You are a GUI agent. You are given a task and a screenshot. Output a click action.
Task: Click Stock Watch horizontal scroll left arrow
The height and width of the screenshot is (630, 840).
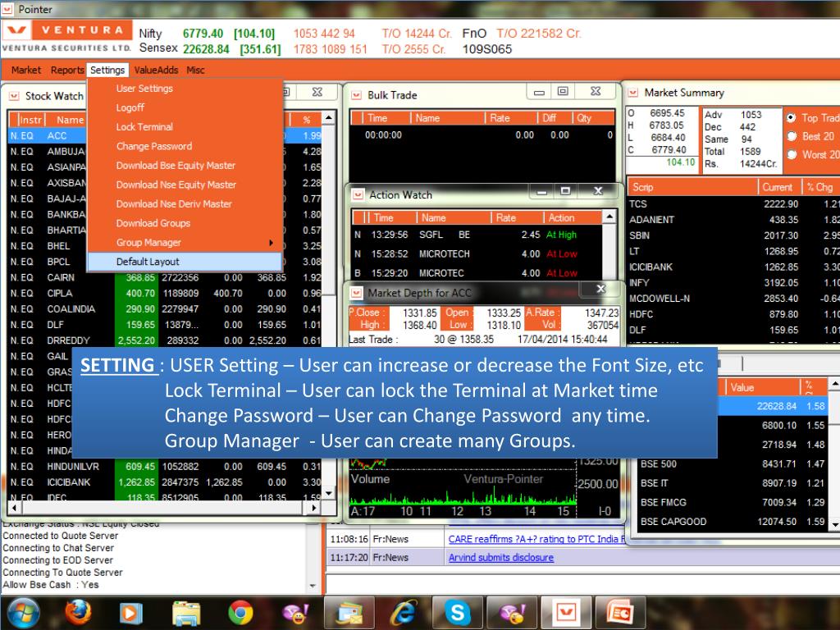[x=14, y=507]
